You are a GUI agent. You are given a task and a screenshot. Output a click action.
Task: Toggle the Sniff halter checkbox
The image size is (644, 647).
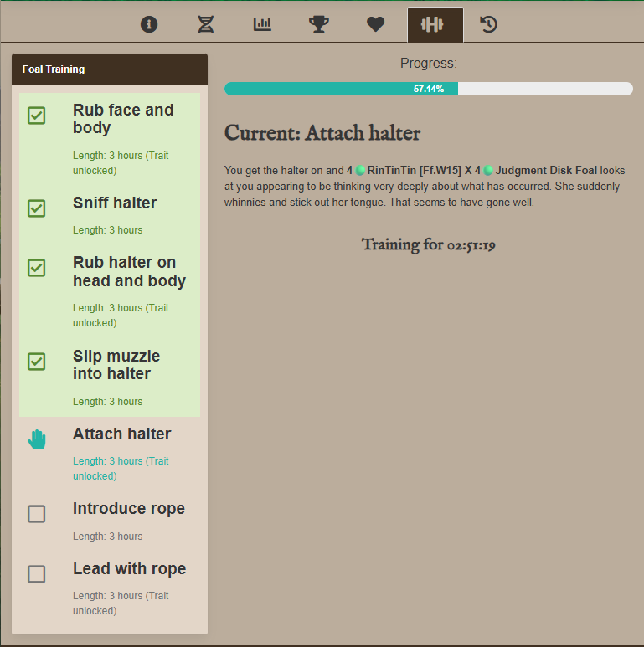[36, 208]
